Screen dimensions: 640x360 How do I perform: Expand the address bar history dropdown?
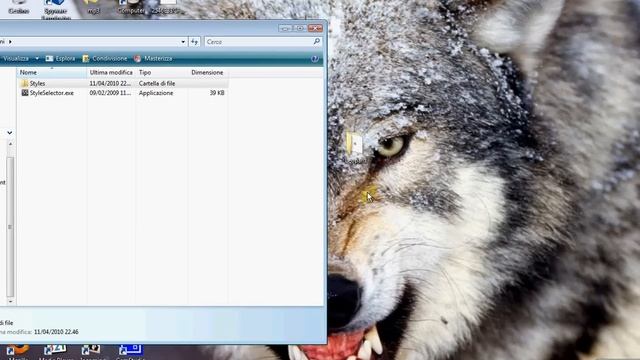[x=183, y=42]
